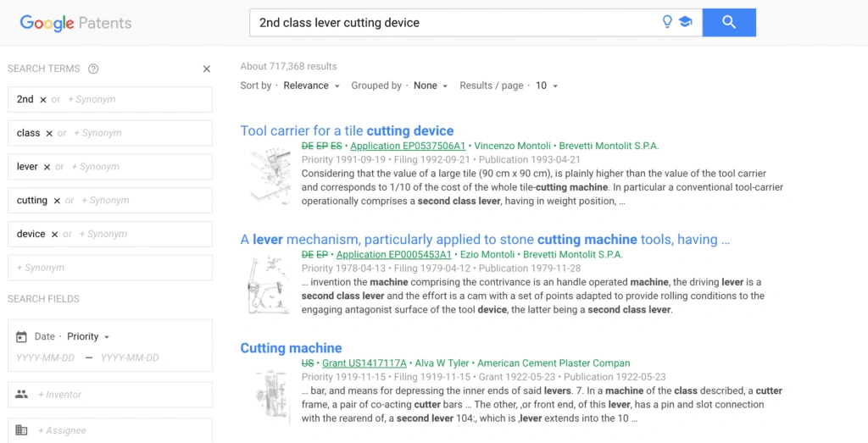Click the inventor name Ezio Montoli
This screenshot has height=443, width=868.
tap(487, 255)
